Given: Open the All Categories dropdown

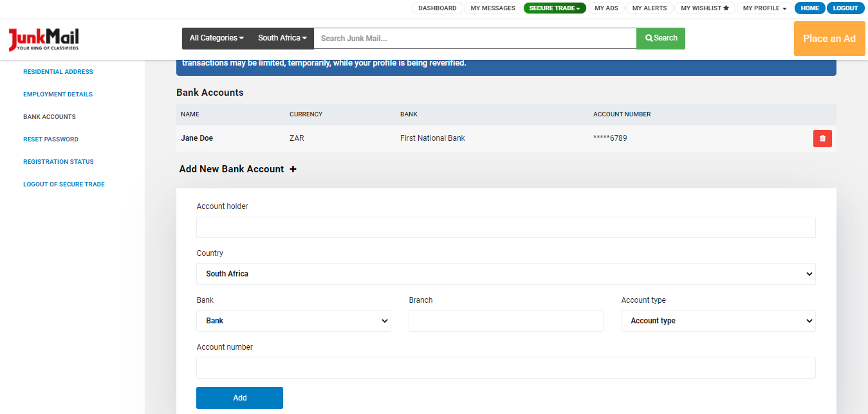Looking at the screenshot, I should coord(216,38).
